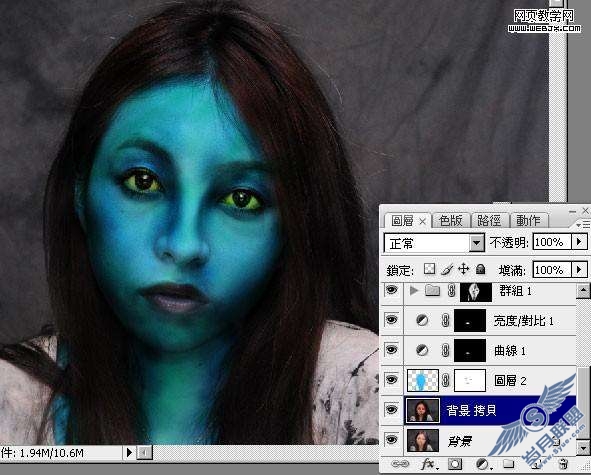Expand the 群組 1 group triangle
The height and width of the screenshot is (475, 591).
point(414,290)
